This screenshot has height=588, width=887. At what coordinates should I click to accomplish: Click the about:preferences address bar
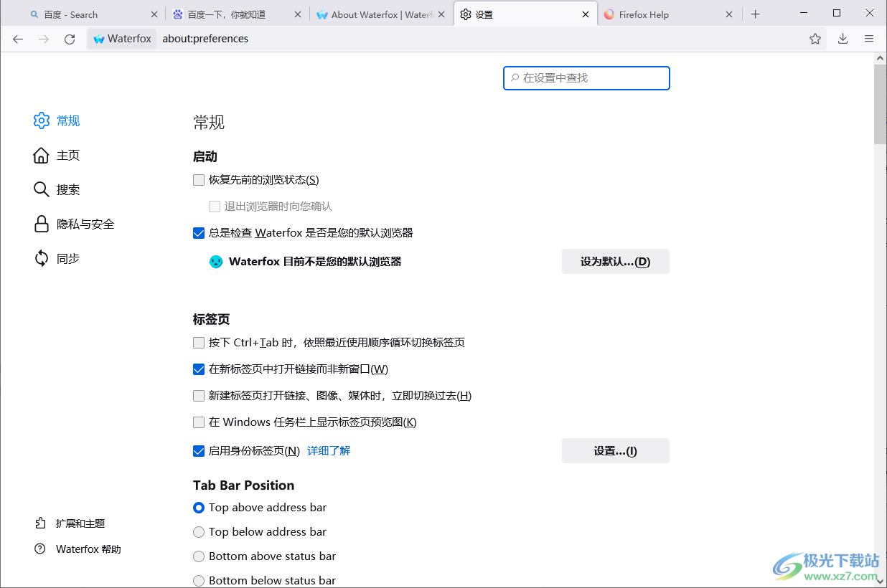point(481,39)
